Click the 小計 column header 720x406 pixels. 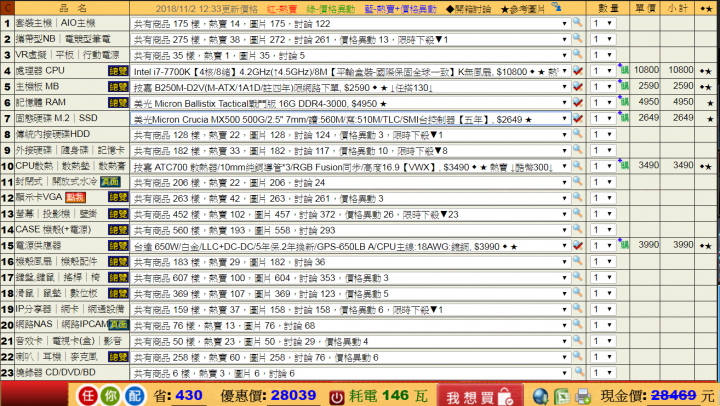point(677,8)
